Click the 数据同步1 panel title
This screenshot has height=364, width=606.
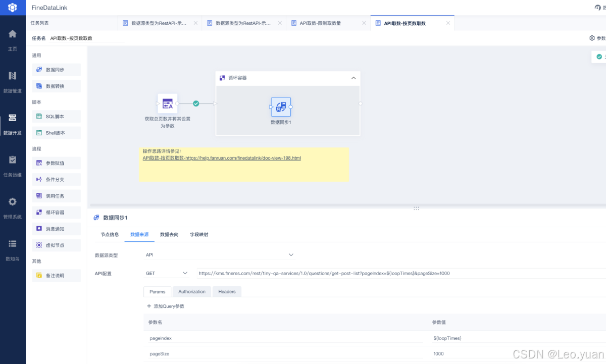point(116,218)
